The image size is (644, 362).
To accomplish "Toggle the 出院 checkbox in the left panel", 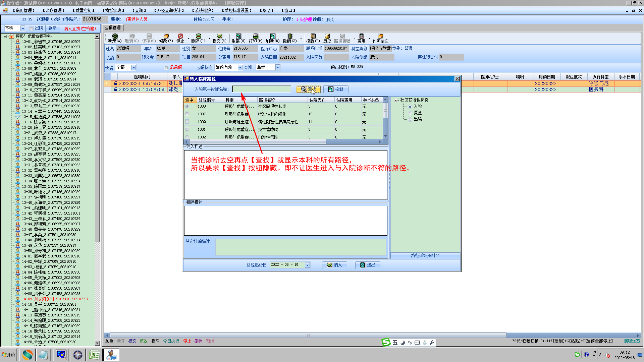I will point(31,28).
